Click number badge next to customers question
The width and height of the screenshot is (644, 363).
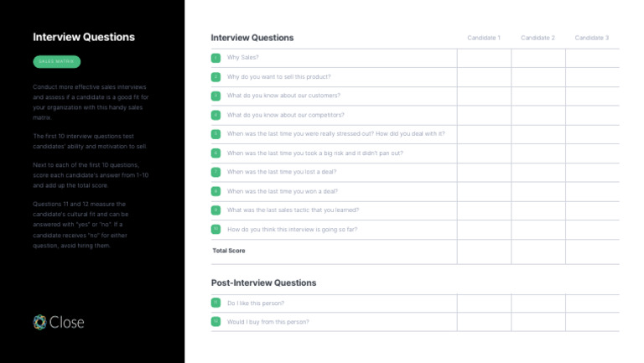point(216,96)
